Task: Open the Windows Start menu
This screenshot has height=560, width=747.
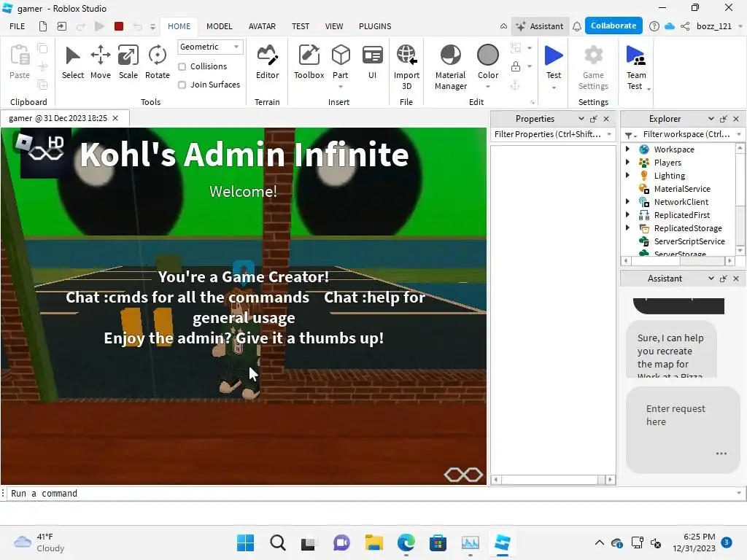Action: tap(245, 542)
